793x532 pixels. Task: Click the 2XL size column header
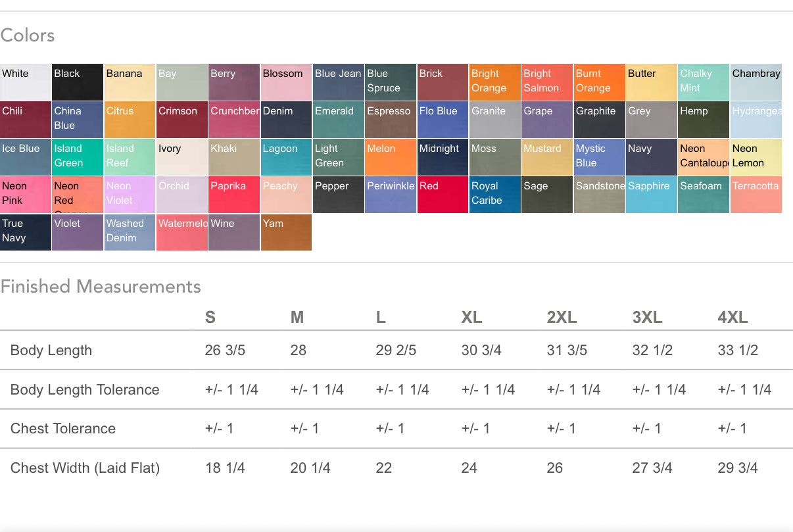coord(562,318)
